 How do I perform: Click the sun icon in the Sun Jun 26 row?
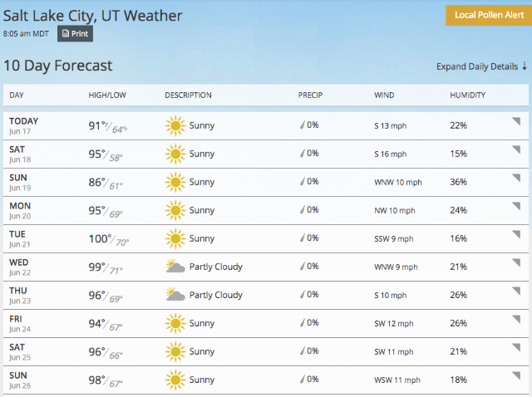[175, 380]
